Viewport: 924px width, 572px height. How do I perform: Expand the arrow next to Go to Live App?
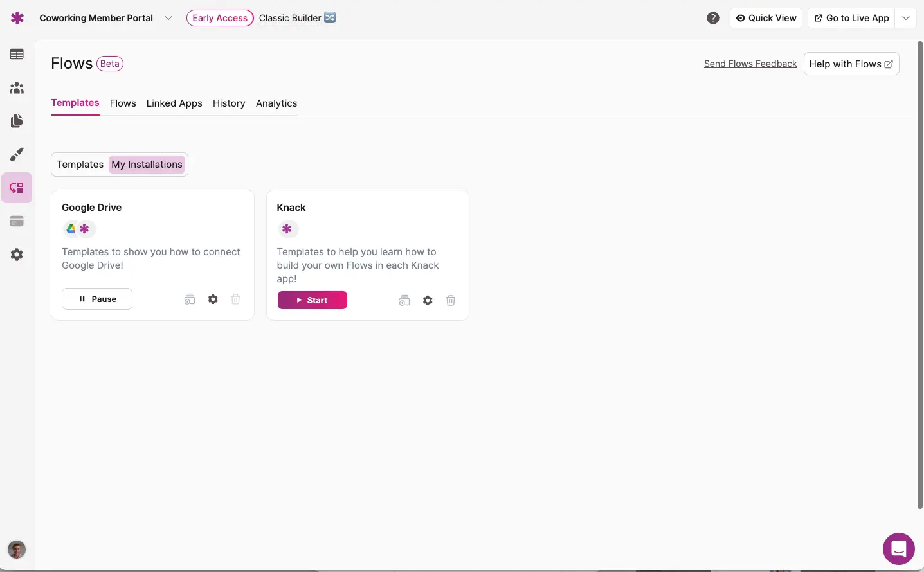[x=906, y=18]
